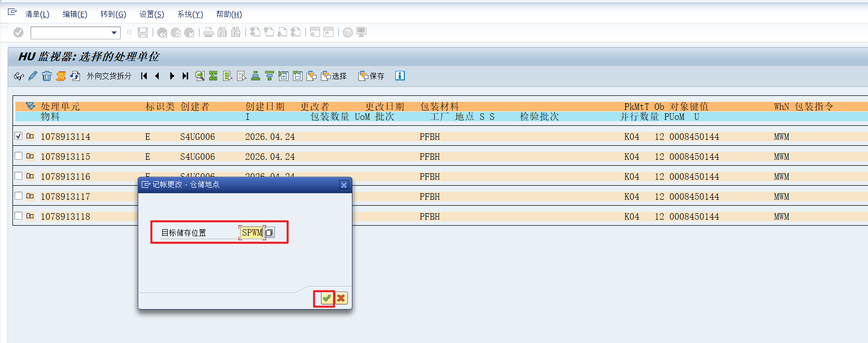Click the 外向交货拆分 button
This screenshot has height=343, width=868.
pos(109,76)
